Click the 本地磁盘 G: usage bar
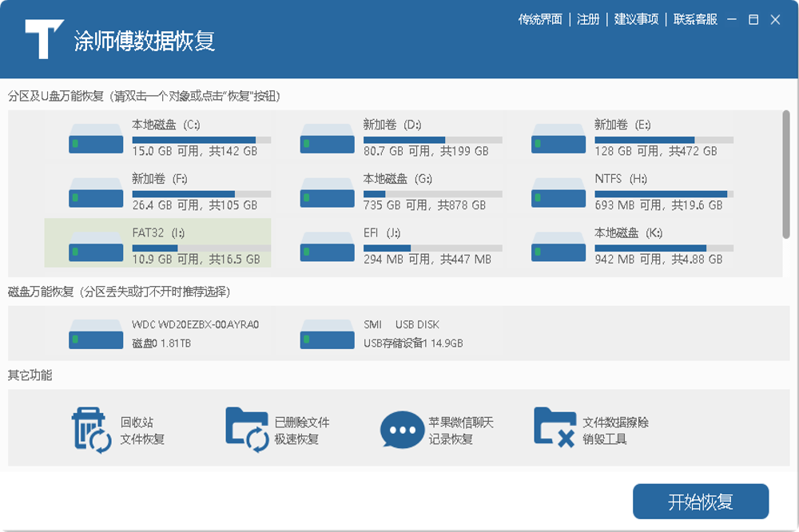799x532 pixels. 432,194
